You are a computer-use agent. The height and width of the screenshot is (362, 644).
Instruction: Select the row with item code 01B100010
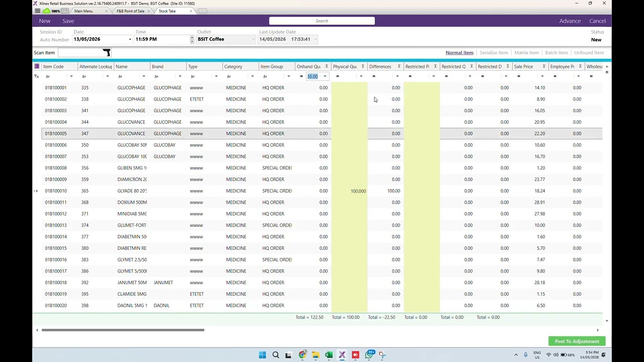(x=322, y=191)
